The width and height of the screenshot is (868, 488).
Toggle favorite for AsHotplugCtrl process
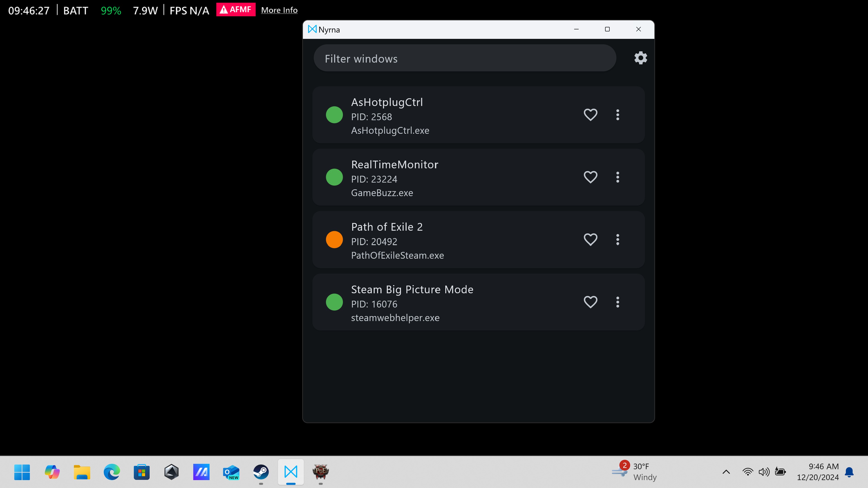[590, 114]
